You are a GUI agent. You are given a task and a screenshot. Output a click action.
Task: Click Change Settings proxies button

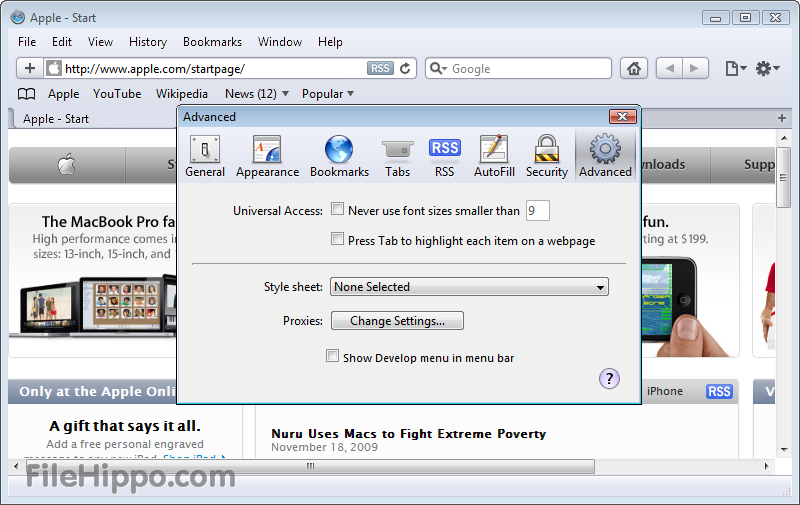[397, 321]
